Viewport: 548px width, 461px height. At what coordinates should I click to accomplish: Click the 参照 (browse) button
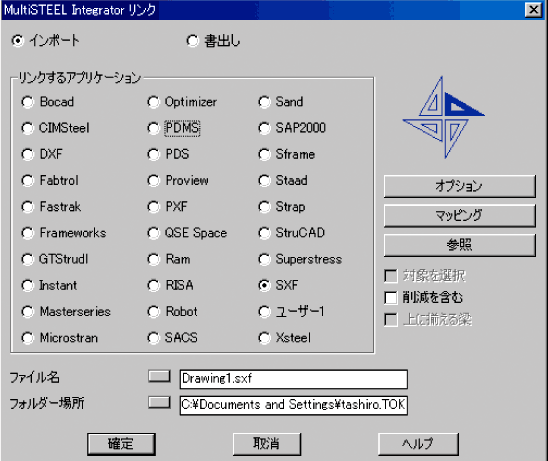click(460, 245)
